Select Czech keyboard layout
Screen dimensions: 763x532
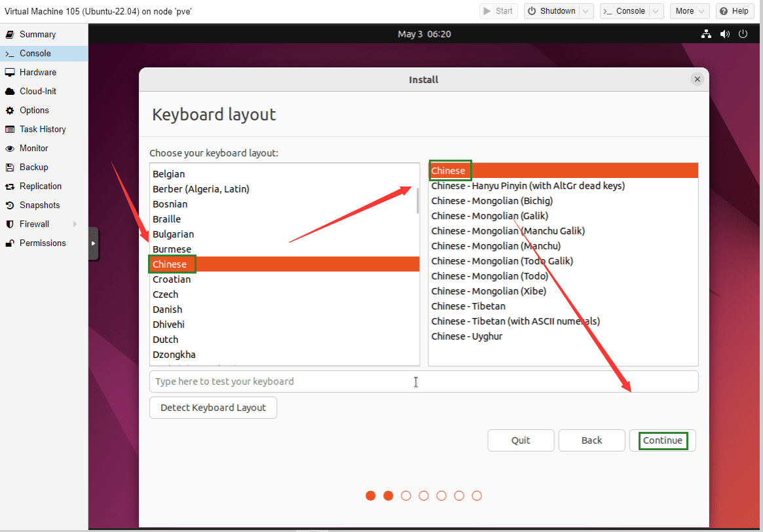[x=284, y=294]
